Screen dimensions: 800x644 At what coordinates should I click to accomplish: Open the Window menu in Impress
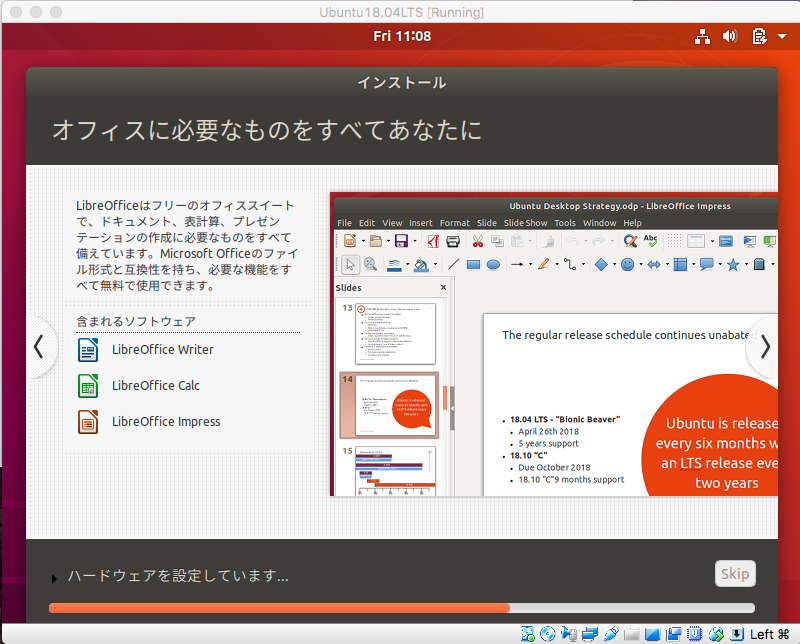pos(599,223)
